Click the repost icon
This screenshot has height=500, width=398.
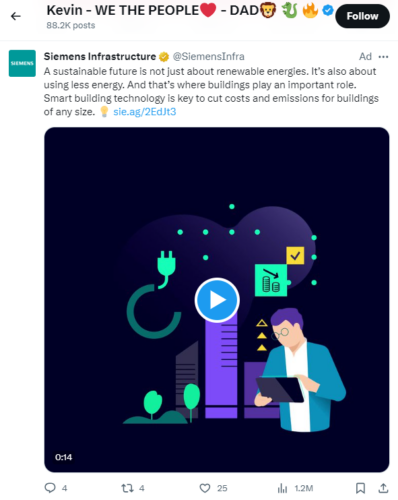[x=127, y=488]
